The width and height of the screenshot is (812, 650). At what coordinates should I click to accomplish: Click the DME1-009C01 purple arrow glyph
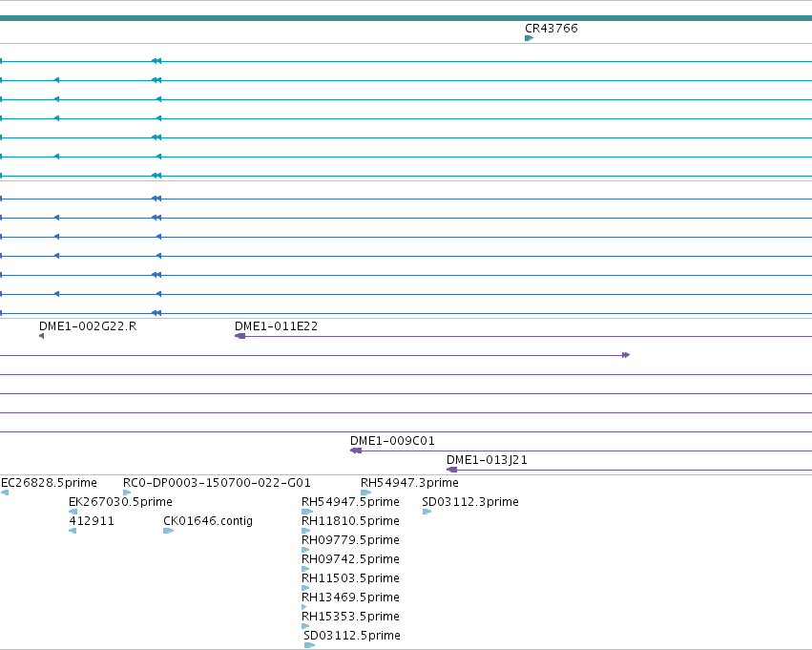point(356,451)
